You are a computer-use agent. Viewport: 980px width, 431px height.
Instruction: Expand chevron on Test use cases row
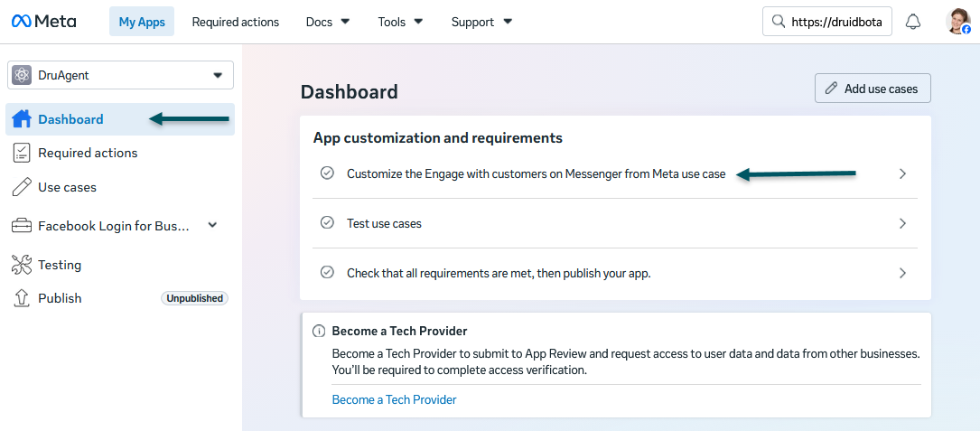[x=902, y=223]
